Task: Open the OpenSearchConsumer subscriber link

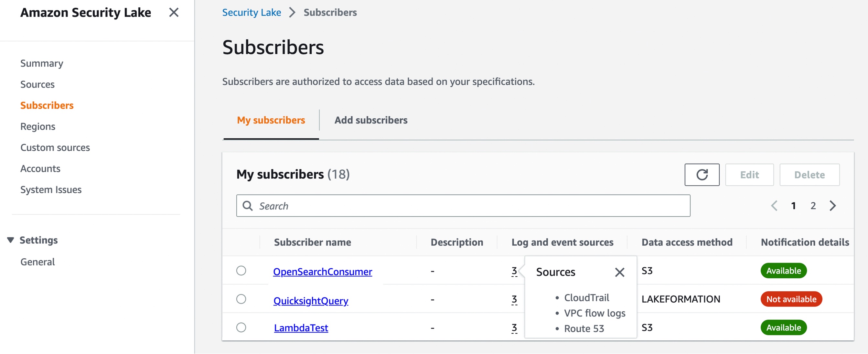Action: click(x=322, y=272)
